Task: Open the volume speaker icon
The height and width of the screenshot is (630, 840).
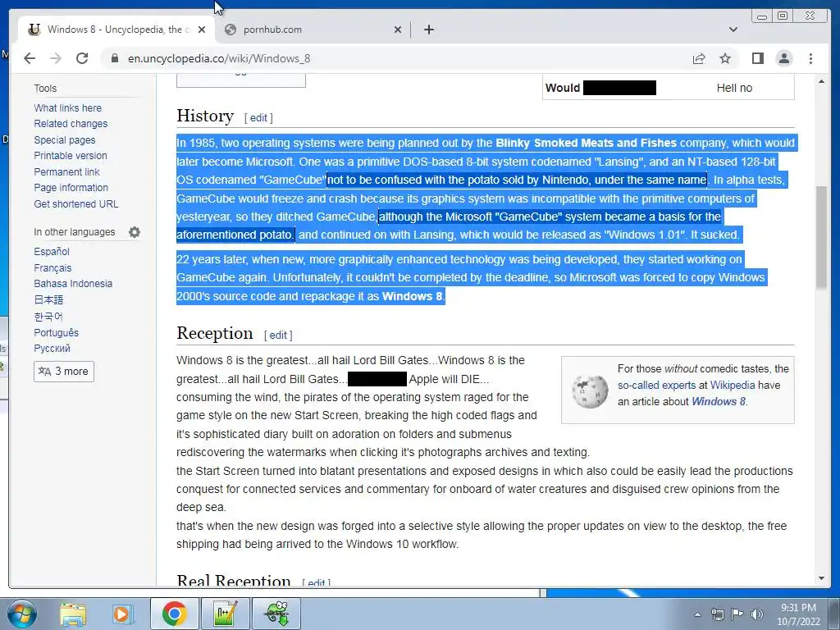Action: pos(756,614)
